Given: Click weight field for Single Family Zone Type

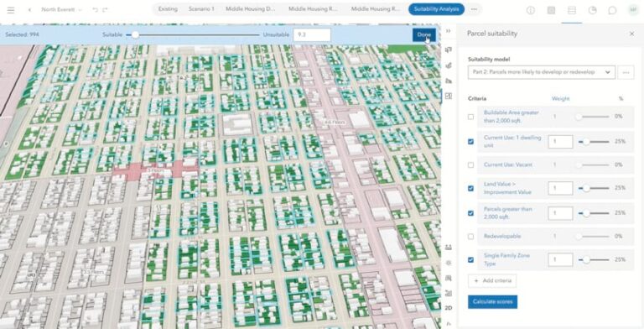Looking at the screenshot, I should pyautogui.click(x=560, y=260).
